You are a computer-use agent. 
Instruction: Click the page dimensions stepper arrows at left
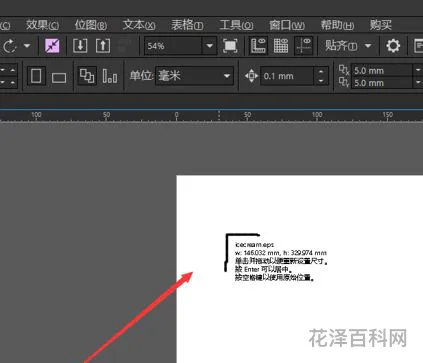point(8,76)
